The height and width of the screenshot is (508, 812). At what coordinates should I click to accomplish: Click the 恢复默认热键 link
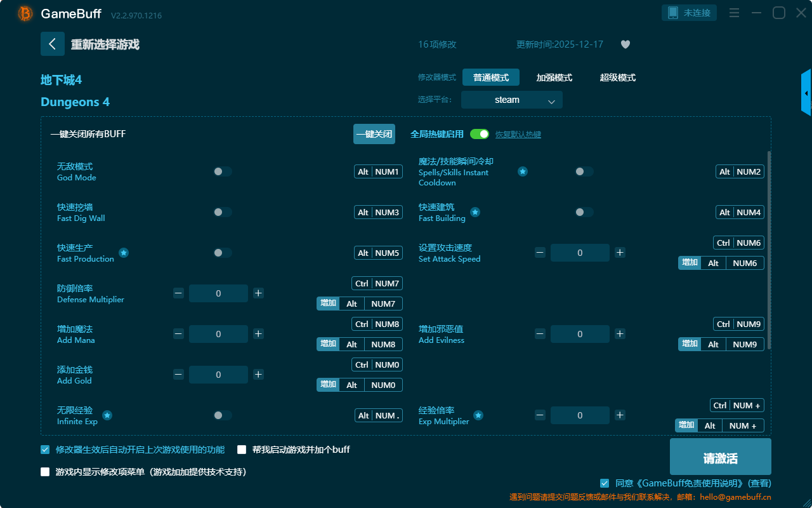pyautogui.click(x=518, y=135)
